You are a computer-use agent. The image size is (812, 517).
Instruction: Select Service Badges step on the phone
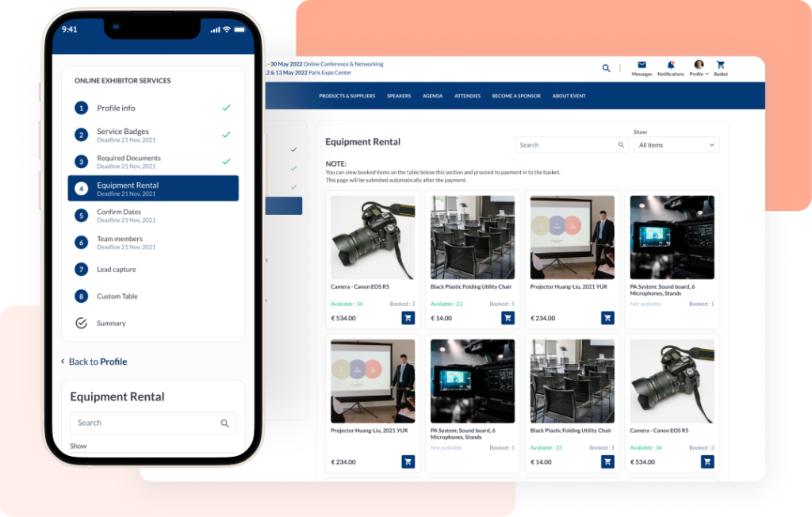coord(153,135)
